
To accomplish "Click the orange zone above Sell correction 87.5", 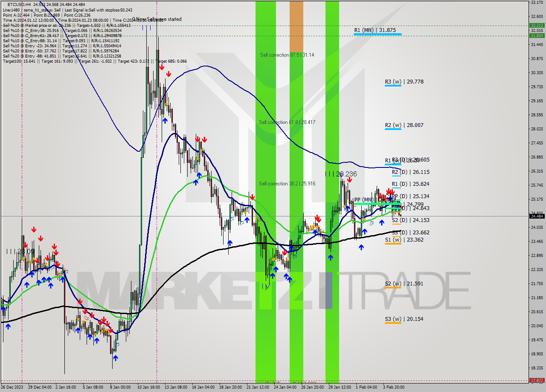I will pos(296,26).
